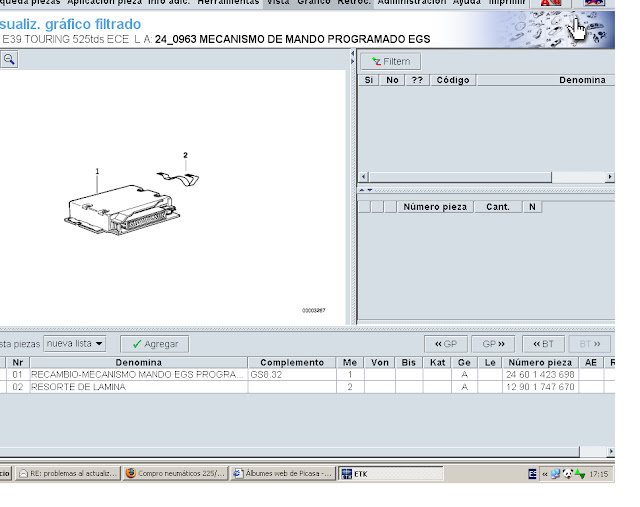Click the Filtern button
The height and width of the screenshot is (507, 640).
[391, 62]
